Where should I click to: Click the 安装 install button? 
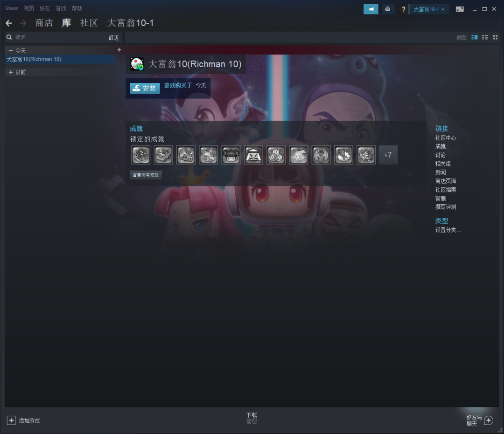tap(145, 88)
